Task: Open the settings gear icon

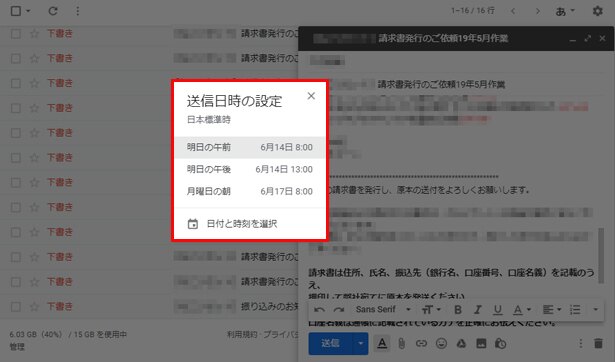Action: pyautogui.click(x=597, y=11)
